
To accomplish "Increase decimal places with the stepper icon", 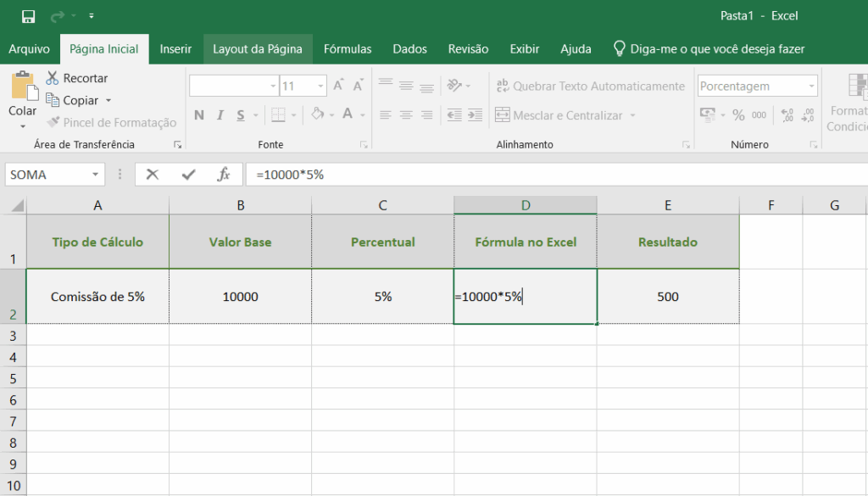I will [787, 114].
